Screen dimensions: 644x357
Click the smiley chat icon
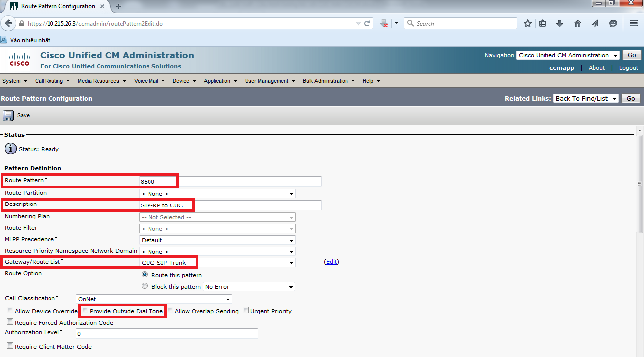click(613, 23)
